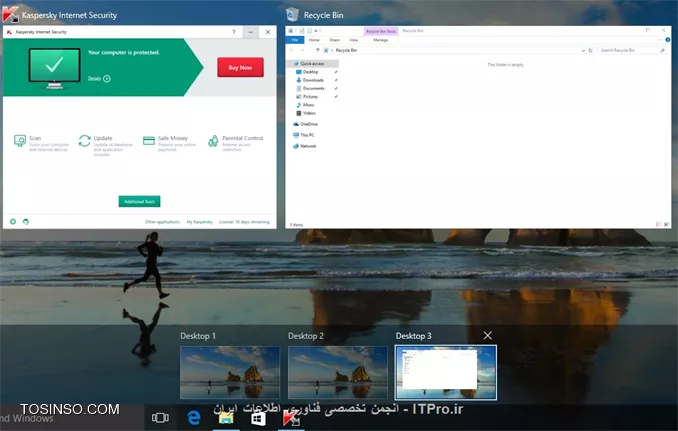Open Explorer help blue question icon

coord(668,40)
